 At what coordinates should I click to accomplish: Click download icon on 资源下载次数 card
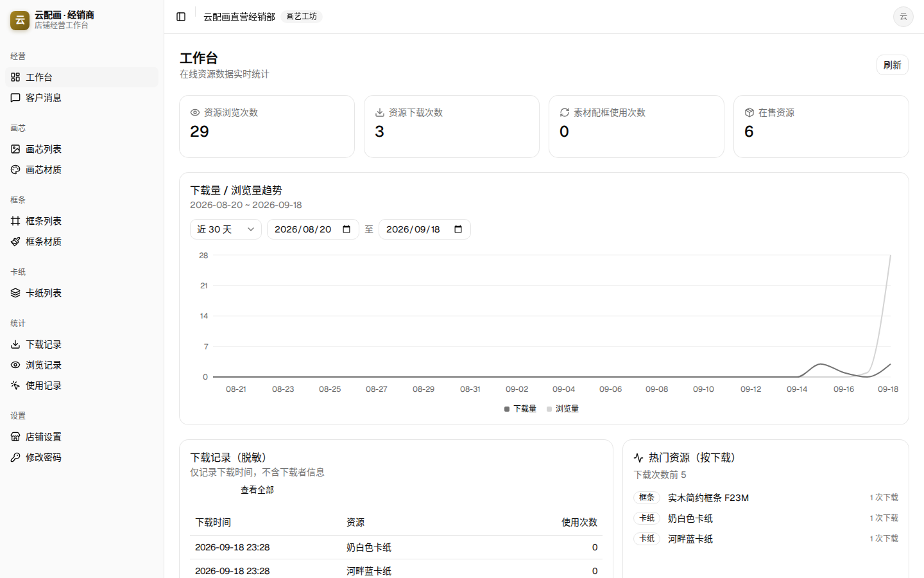click(x=380, y=112)
